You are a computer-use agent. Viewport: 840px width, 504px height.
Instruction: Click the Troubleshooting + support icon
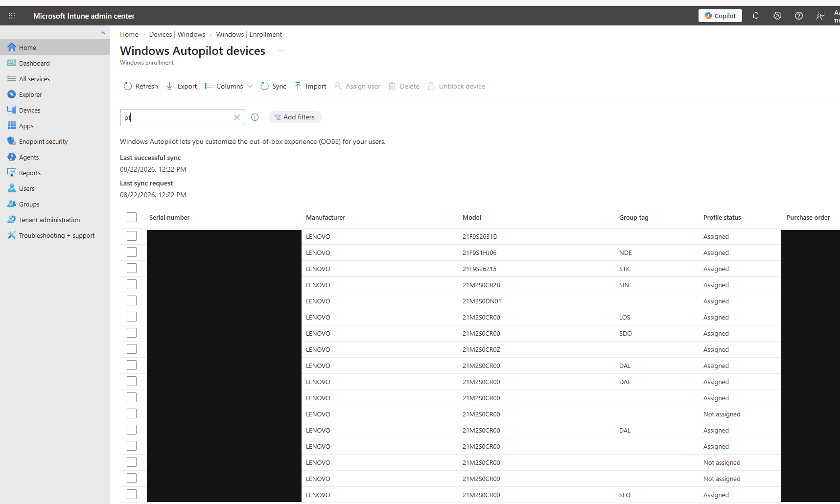[12, 235]
